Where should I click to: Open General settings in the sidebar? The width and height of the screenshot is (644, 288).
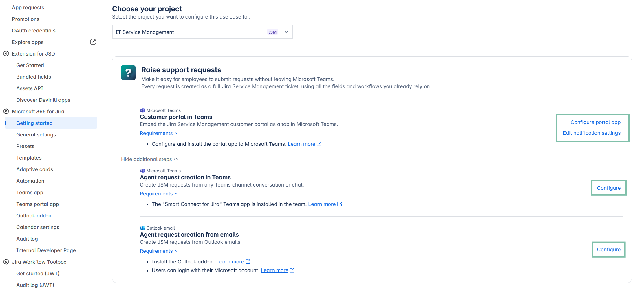36,135
